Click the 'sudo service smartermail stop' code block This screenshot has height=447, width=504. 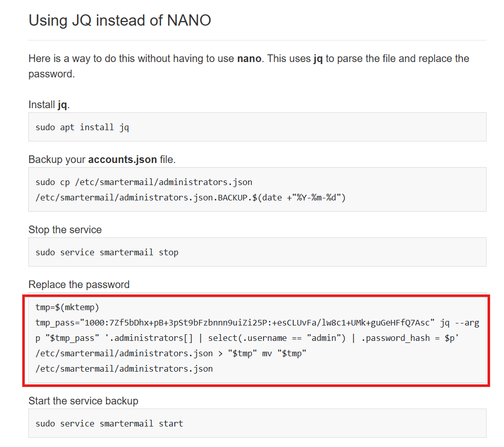click(107, 252)
